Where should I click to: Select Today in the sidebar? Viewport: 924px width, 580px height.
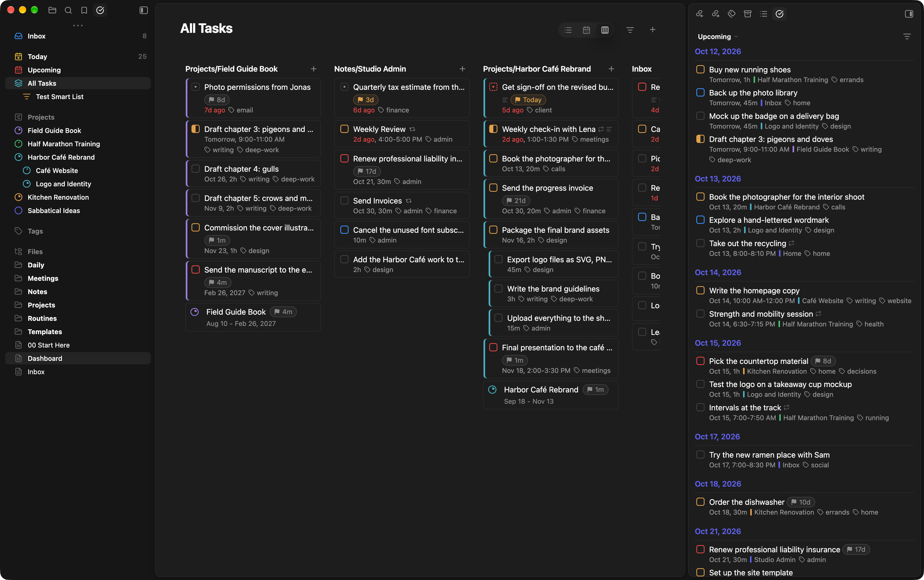point(78,56)
